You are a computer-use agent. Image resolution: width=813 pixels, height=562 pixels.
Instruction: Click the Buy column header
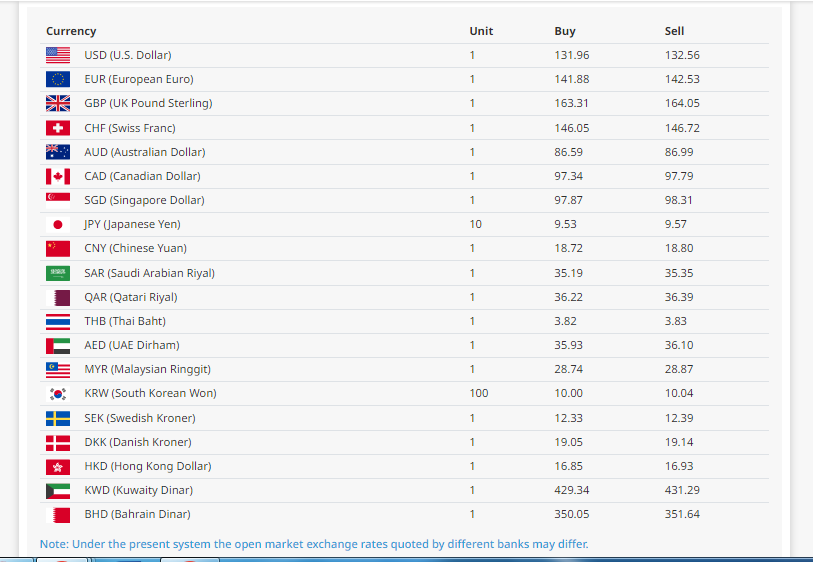565,31
